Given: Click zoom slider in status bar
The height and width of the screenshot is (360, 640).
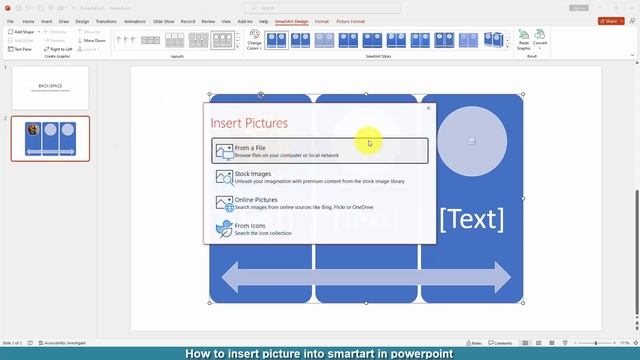Looking at the screenshot, I should pyautogui.click(x=595, y=343).
